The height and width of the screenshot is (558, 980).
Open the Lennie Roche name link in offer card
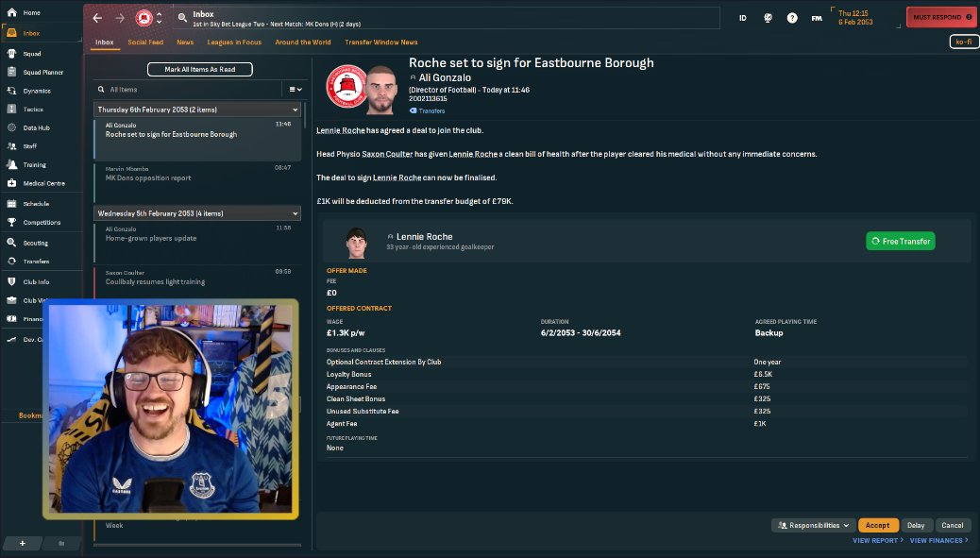(x=424, y=237)
